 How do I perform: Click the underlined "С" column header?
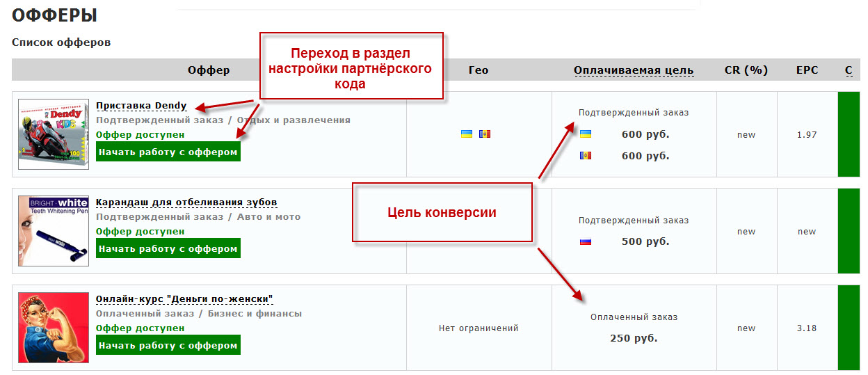[x=849, y=70]
